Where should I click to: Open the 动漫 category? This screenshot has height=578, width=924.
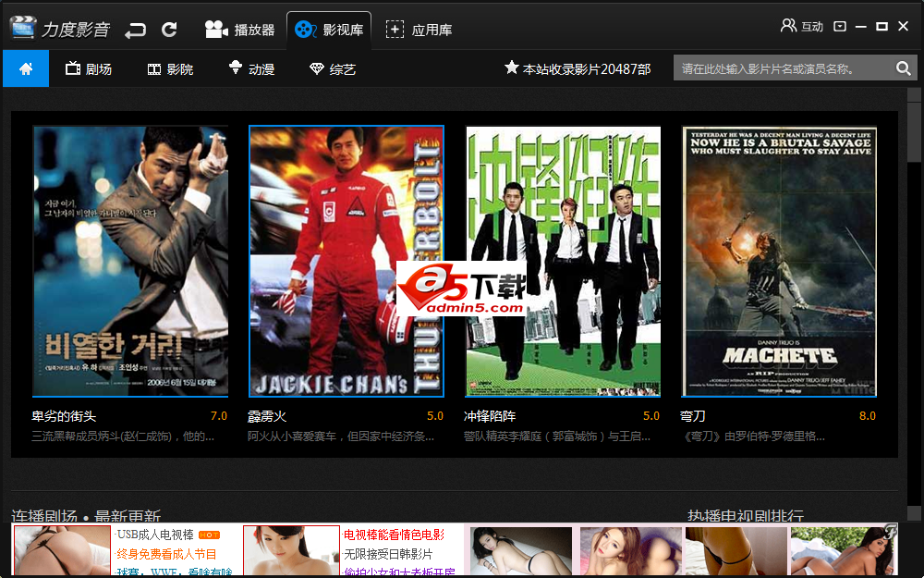coord(251,68)
